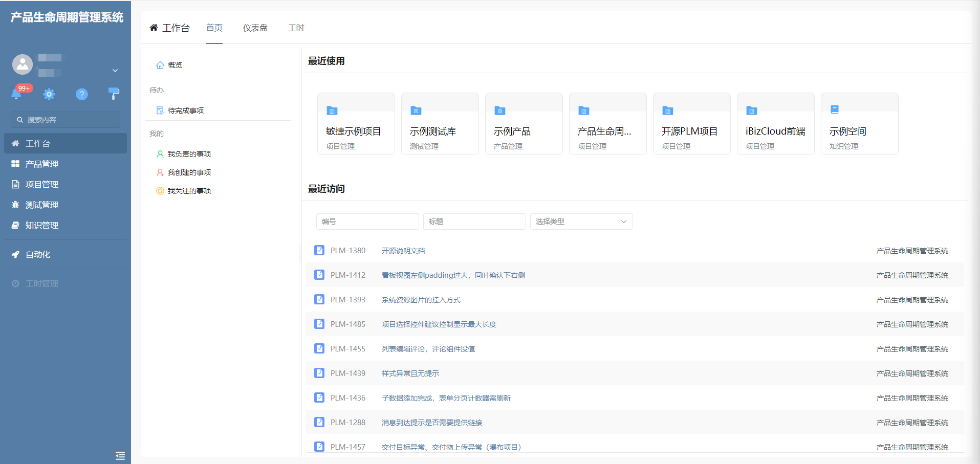The width and height of the screenshot is (980, 464).
Task: Open the 示例空间 card
Action: [x=860, y=124]
